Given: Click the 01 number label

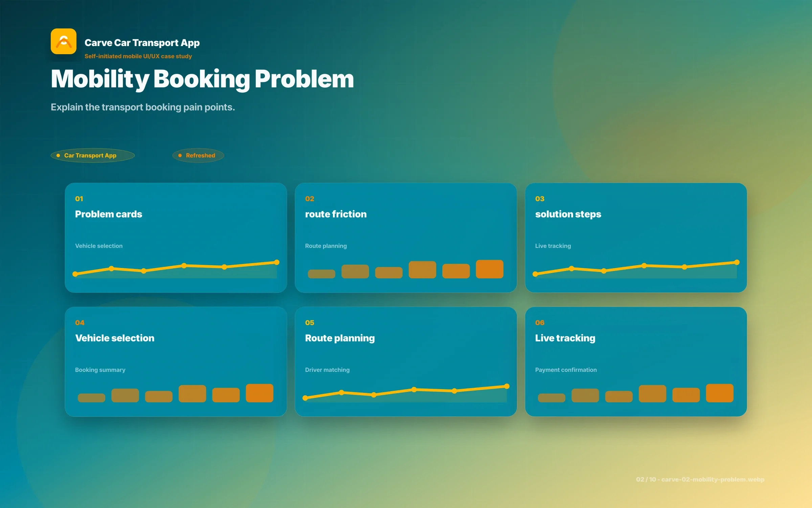Looking at the screenshot, I should [79, 199].
